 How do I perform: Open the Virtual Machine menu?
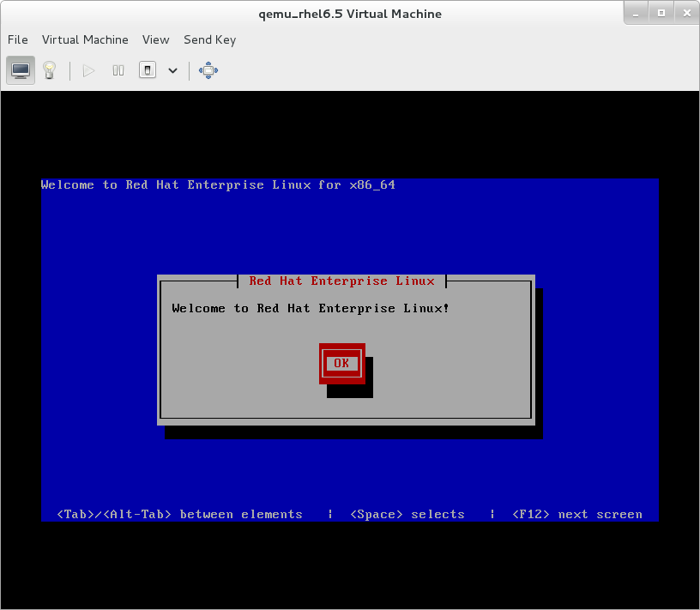click(x=85, y=39)
